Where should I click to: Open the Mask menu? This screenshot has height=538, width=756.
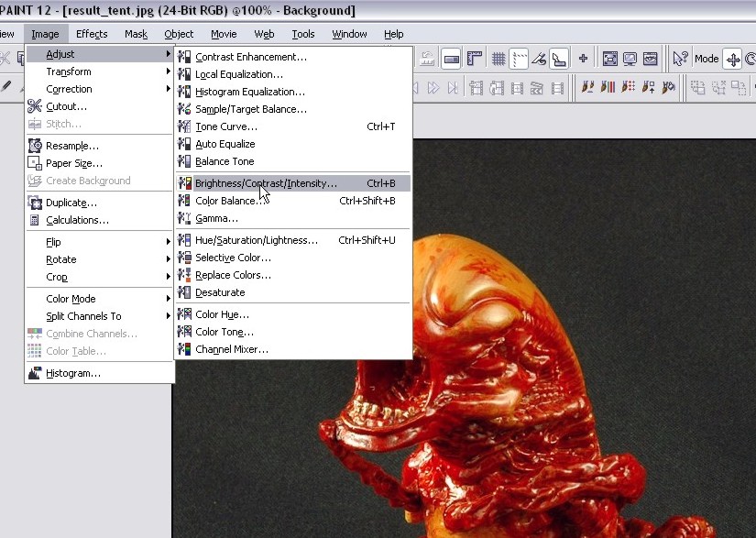(x=136, y=34)
